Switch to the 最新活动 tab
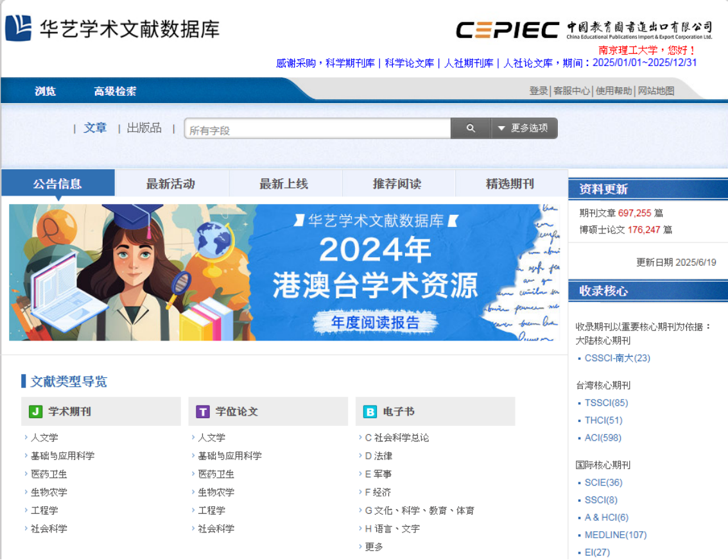This screenshot has width=728, height=560. click(x=171, y=183)
